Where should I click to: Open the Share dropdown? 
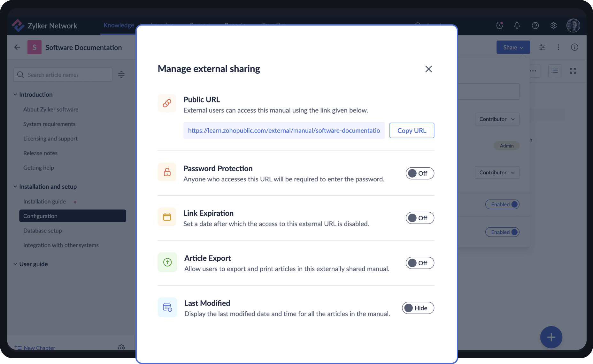(512, 47)
